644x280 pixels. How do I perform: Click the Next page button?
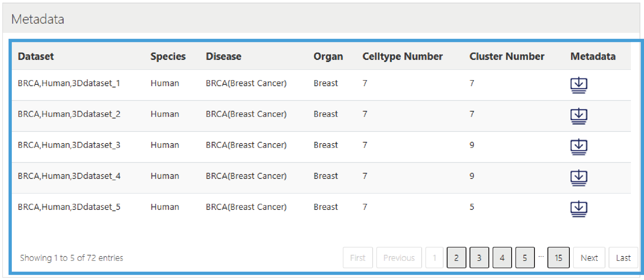click(x=589, y=258)
